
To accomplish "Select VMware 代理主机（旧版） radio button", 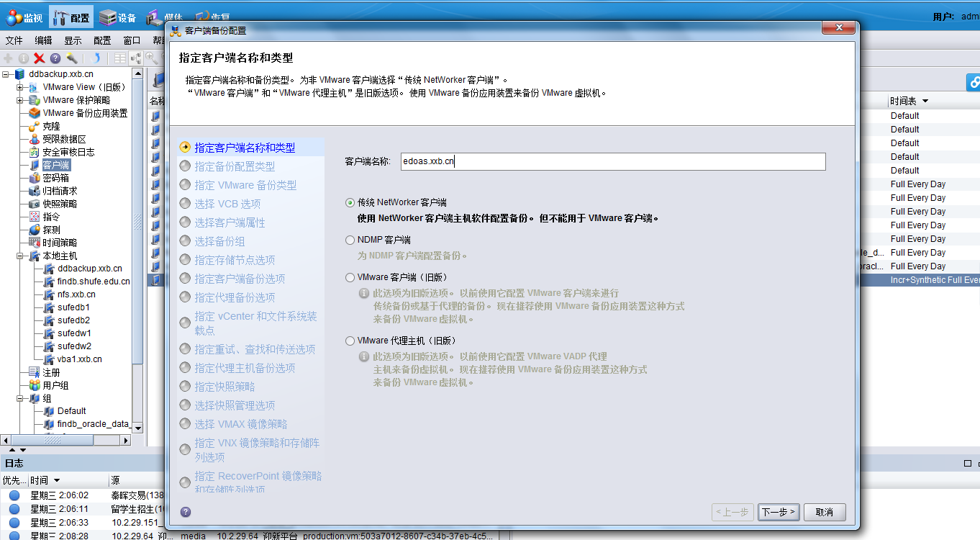I will click(x=350, y=341).
